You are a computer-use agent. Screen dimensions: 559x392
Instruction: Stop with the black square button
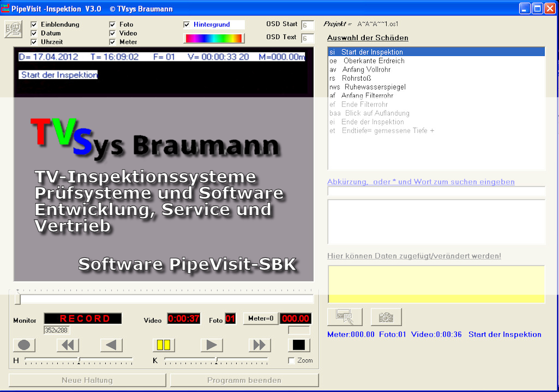point(299,345)
